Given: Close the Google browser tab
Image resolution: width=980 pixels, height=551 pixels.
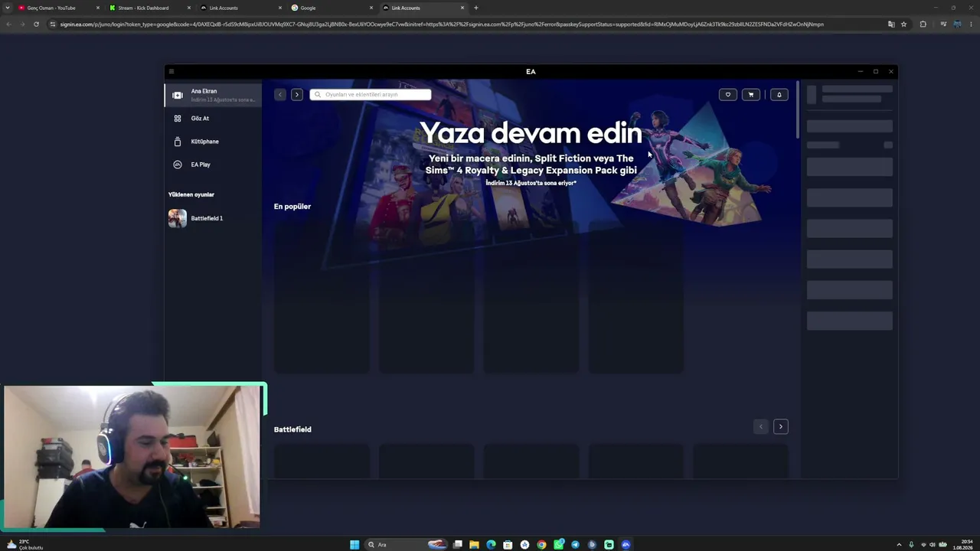Looking at the screenshot, I should (x=371, y=8).
